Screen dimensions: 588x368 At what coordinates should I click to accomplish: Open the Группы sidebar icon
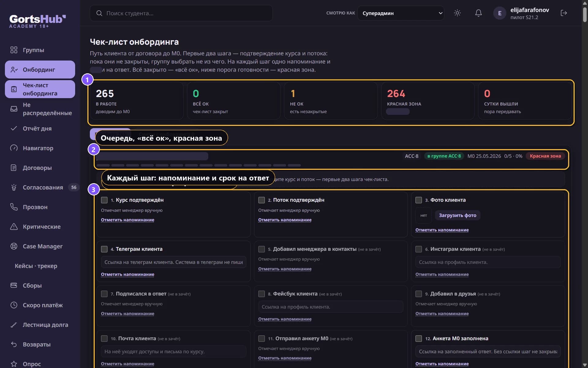point(14,50)
